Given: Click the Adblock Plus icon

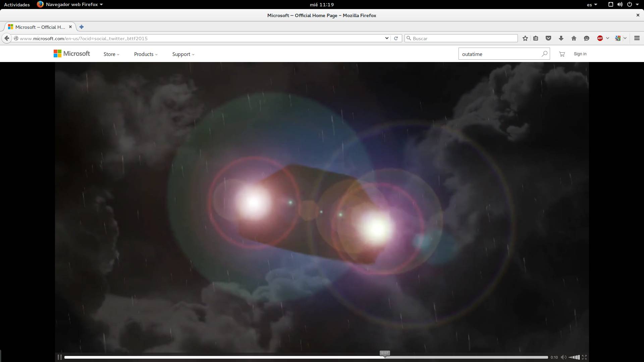Looking at the screenshot, I should coord(600,38).
